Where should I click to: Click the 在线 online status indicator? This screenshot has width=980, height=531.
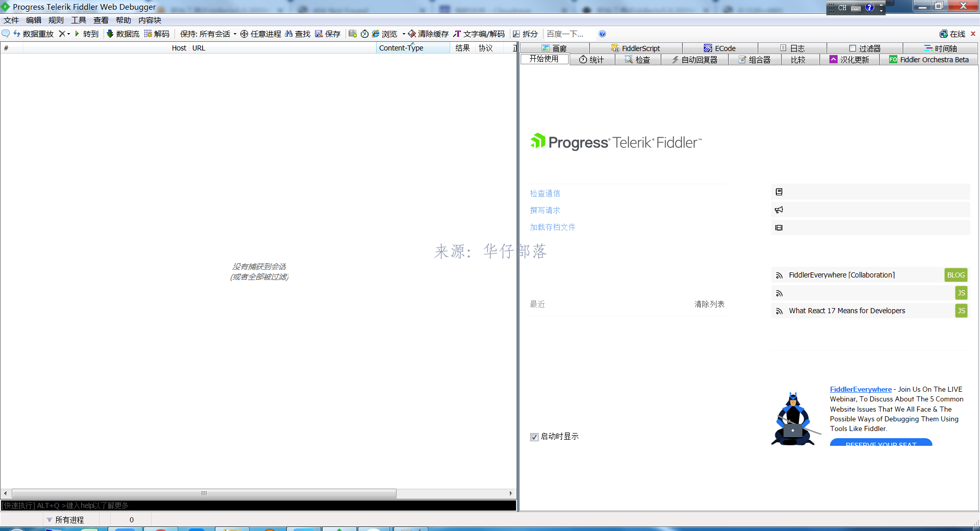click(952, 34)
